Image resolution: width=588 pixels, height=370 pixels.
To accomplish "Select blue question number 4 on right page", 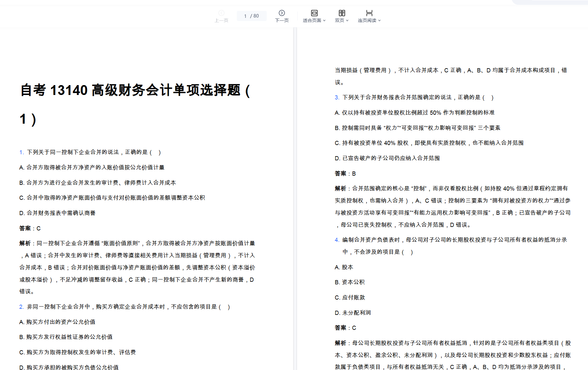I will [x=337, y=240].
